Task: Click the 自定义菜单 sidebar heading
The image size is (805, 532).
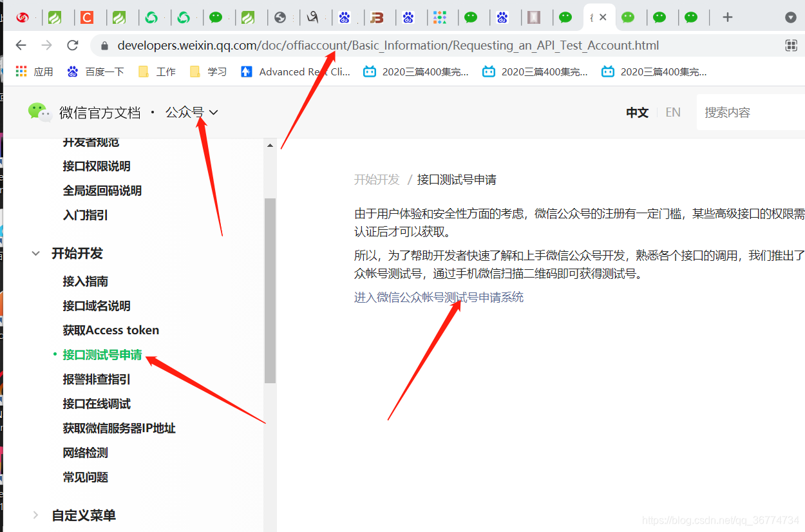Action: (x=84, y=515)
